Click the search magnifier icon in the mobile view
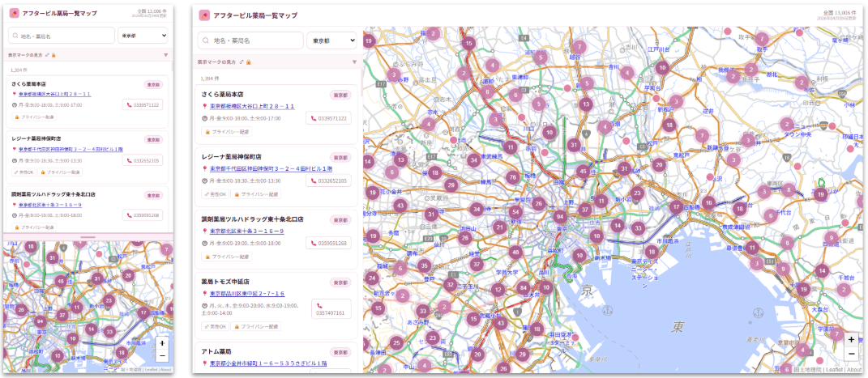 pyautogui.click(x=14, y=36)
